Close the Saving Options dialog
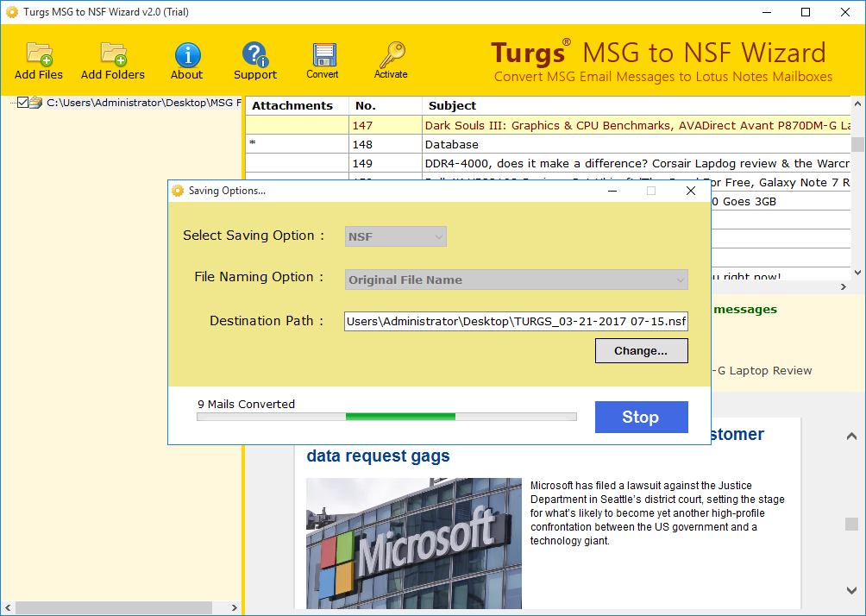Viewport: 866px width, 616px height. tap(690, 192)
